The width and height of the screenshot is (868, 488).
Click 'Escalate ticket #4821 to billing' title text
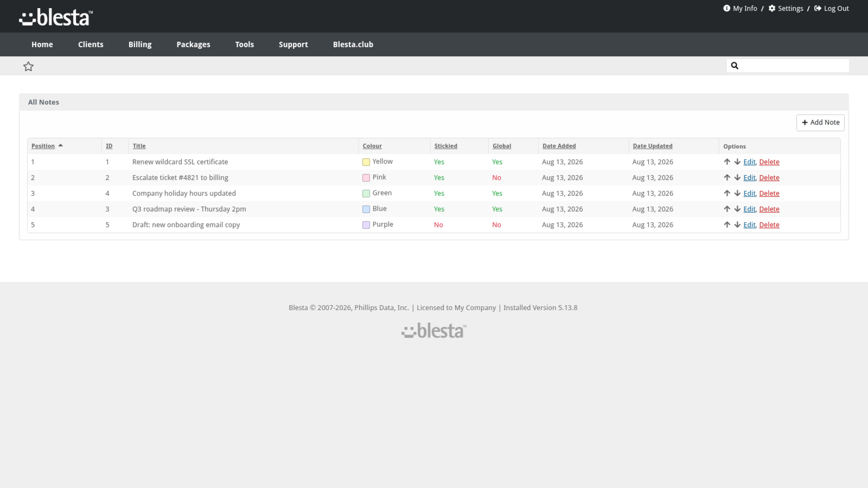(x=180, y=178)
